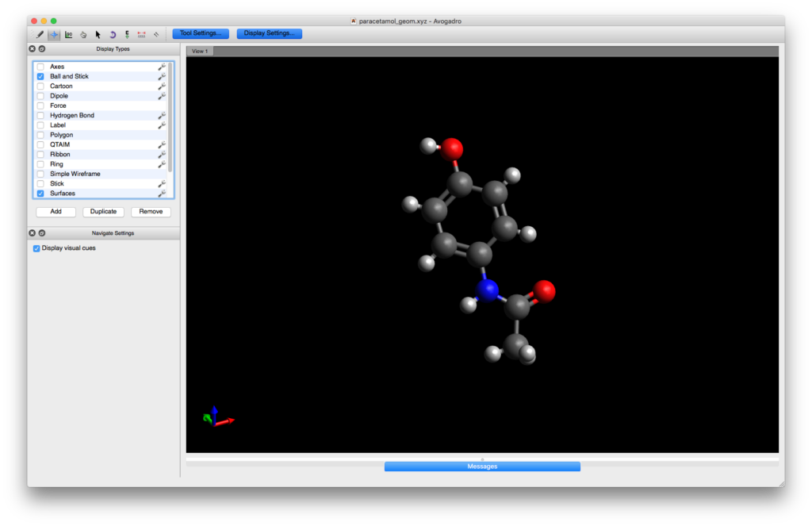Open the Tool Settings panel
Image resolution: width=812 pixels, height=526 pixels.
[201, 33]
